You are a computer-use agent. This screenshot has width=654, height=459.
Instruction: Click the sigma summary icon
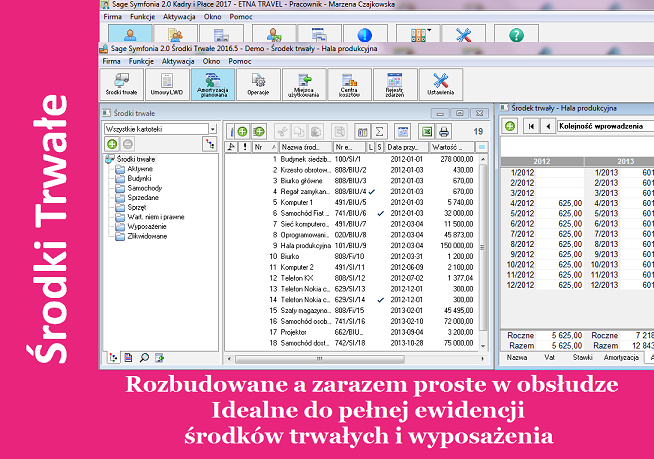point(379,132)
